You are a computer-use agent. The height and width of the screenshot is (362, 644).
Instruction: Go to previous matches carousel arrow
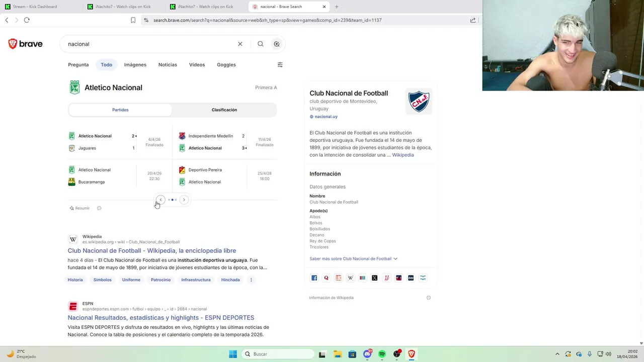coord(160,200)
